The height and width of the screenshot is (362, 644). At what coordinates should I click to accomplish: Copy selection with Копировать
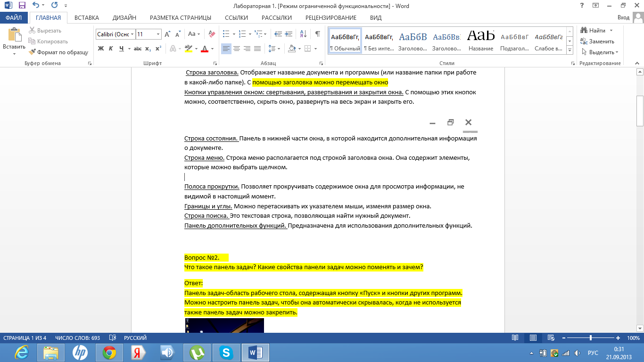tap(48, 41)
